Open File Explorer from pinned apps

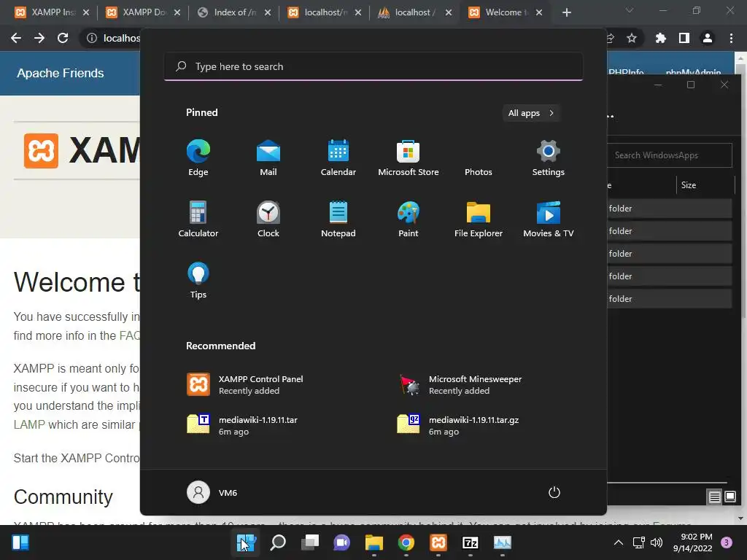tap(479, 219)
